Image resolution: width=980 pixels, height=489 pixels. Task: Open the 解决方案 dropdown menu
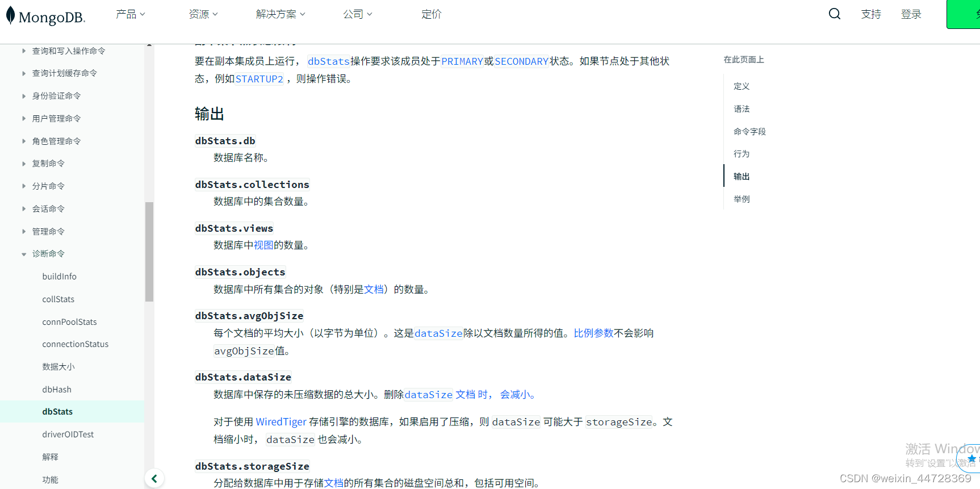click(x=280, y=14)
